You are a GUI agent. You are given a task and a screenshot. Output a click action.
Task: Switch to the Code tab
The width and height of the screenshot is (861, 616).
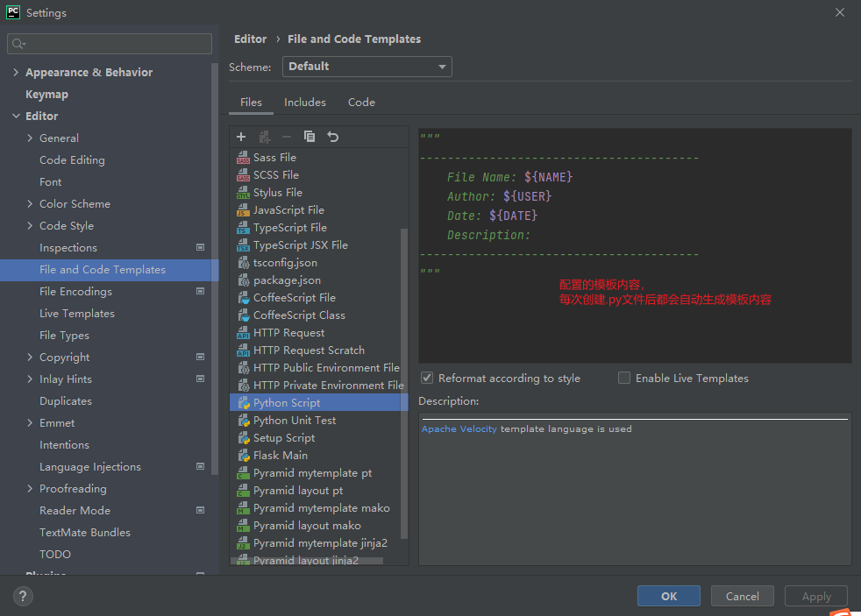click(x=361, y=103)
